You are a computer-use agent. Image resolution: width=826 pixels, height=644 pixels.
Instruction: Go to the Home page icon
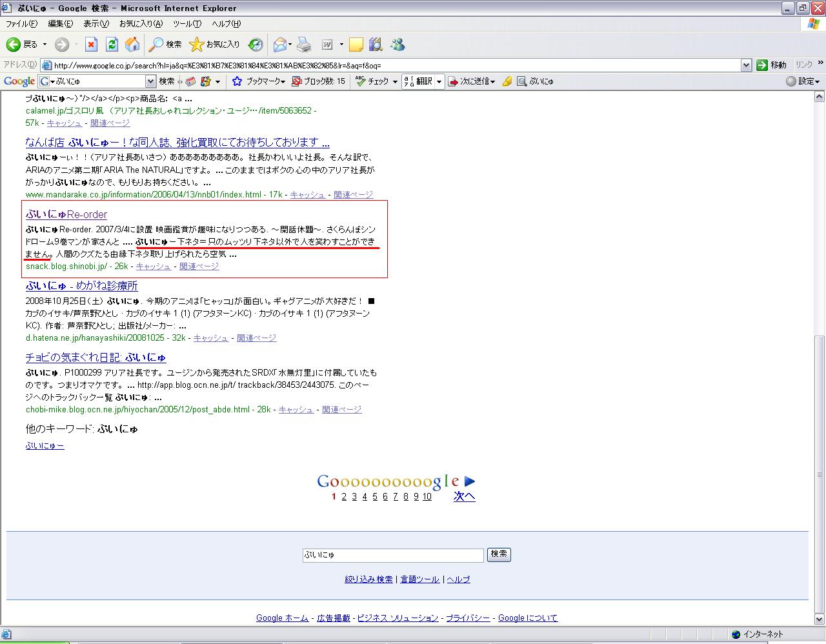132,45
